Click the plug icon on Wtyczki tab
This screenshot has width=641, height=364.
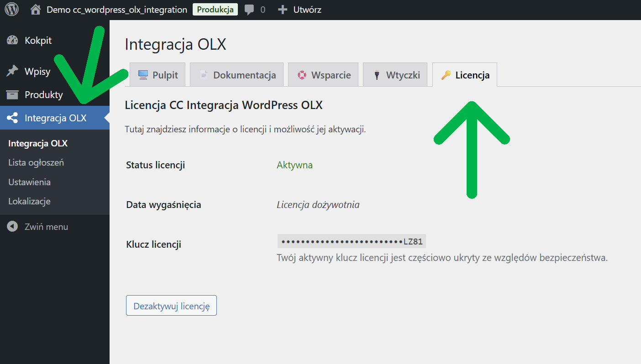[377, 75]
